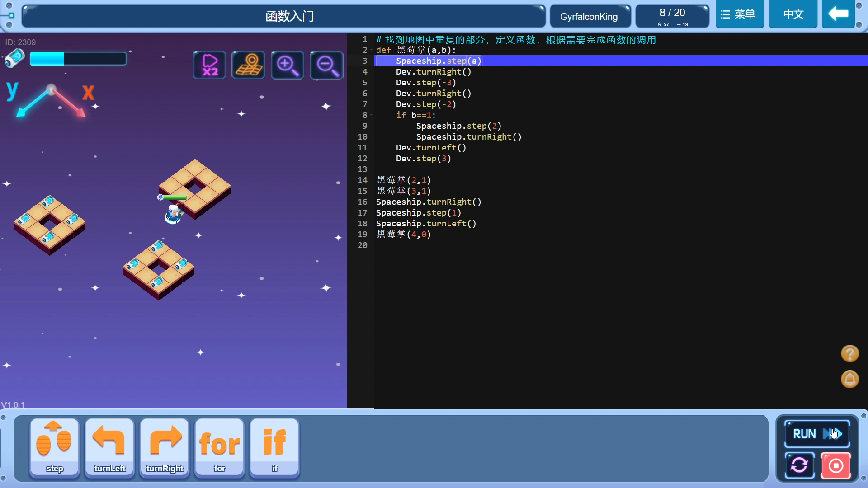Switch language via the 中文 button
Screen dimensions: 868x488
(x=793, y=14)
